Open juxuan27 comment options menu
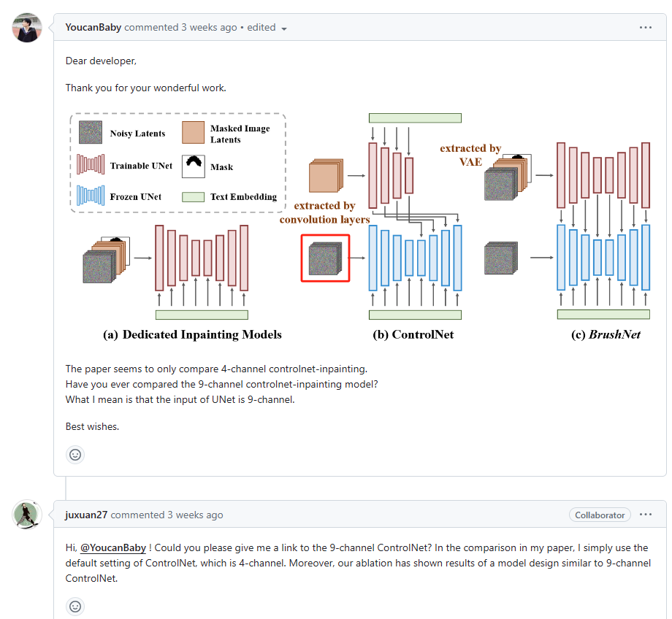Image resolution: width=672 pixels, height=619 pixels. (x=645, y=515)
